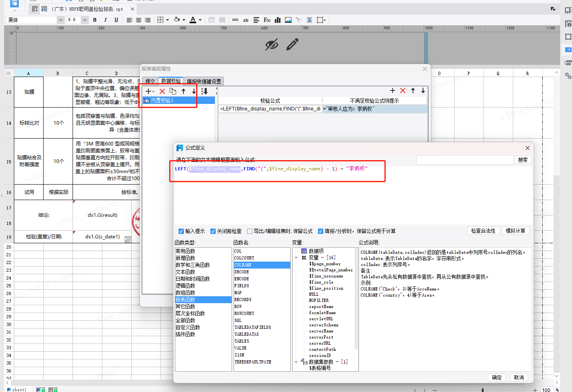
Task: Uncheck the 关闭前检查 checkbox
Action: point(213,231)
